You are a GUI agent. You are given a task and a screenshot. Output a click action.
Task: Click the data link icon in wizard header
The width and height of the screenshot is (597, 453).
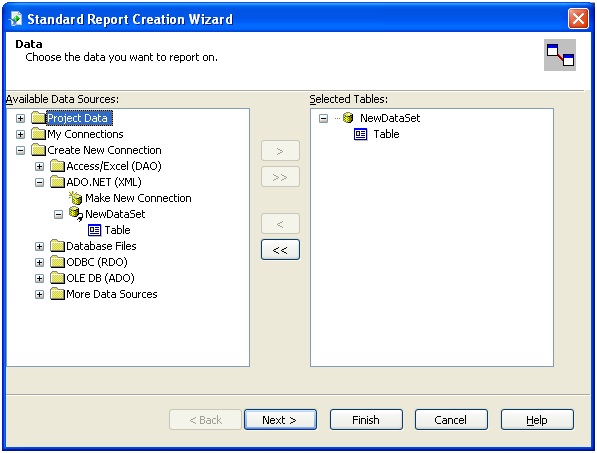point(560,55)
